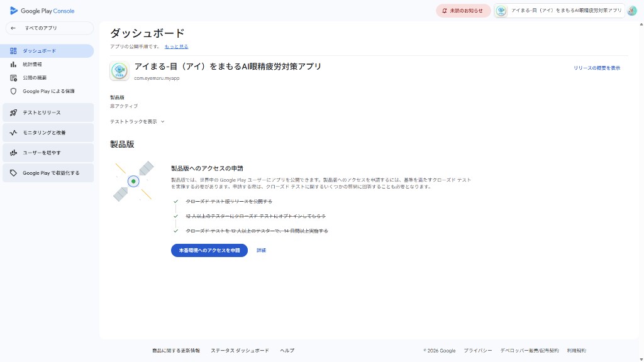
Task: Click package name com.eyemaru.myapp
Action: 157,79
